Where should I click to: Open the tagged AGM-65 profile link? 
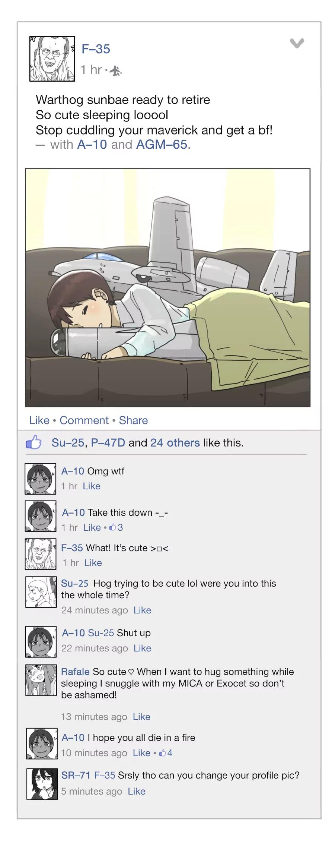[162, 145]
